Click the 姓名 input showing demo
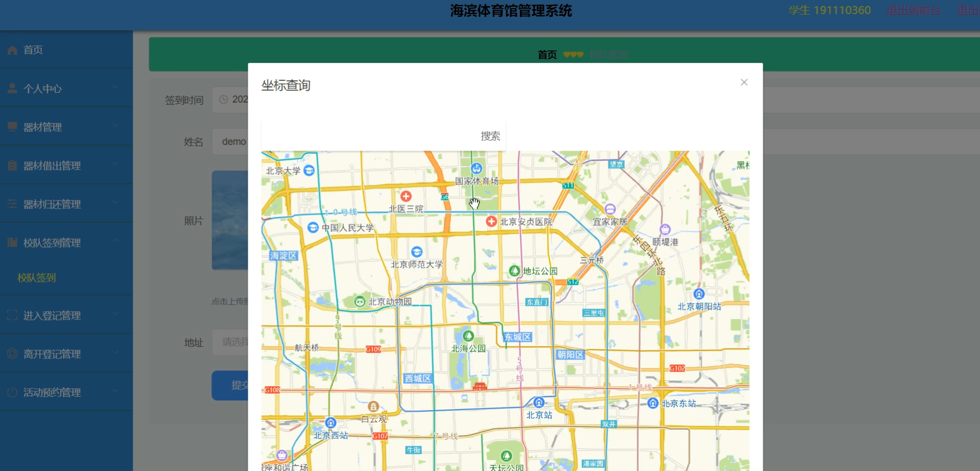Viewport: 980px width, 471px height. [230, 142]
